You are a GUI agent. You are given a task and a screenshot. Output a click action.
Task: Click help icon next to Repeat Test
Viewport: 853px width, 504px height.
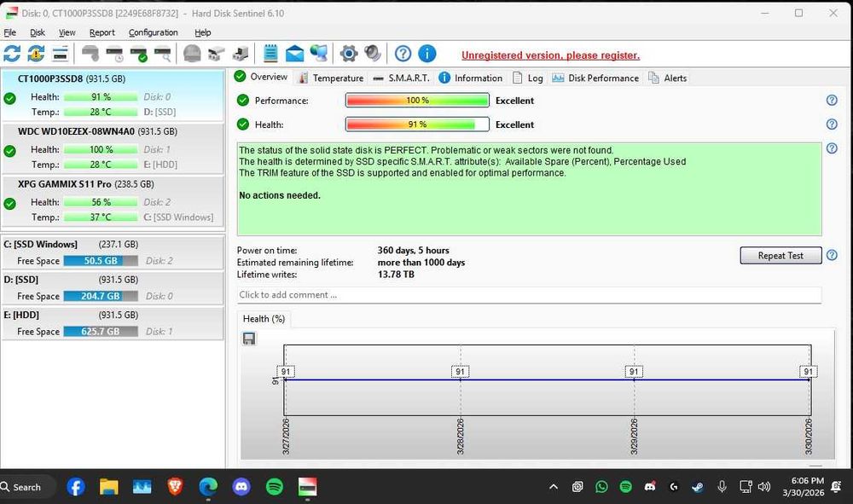point(832,255)
